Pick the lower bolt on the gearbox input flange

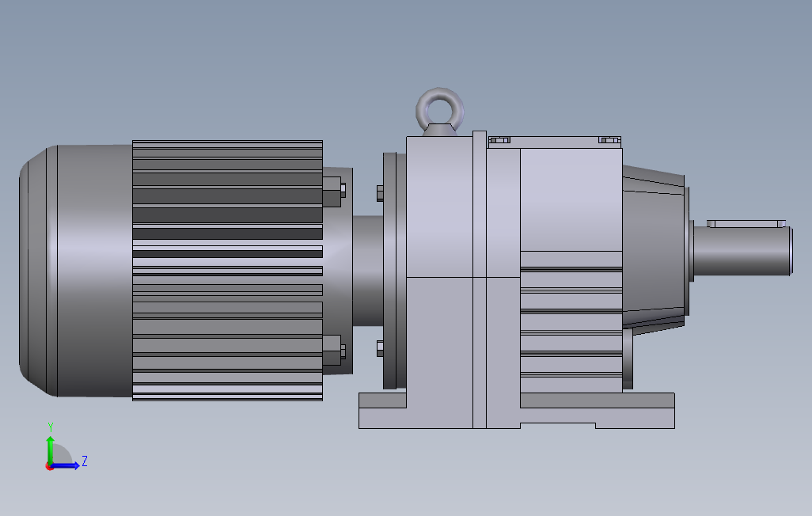380,349
